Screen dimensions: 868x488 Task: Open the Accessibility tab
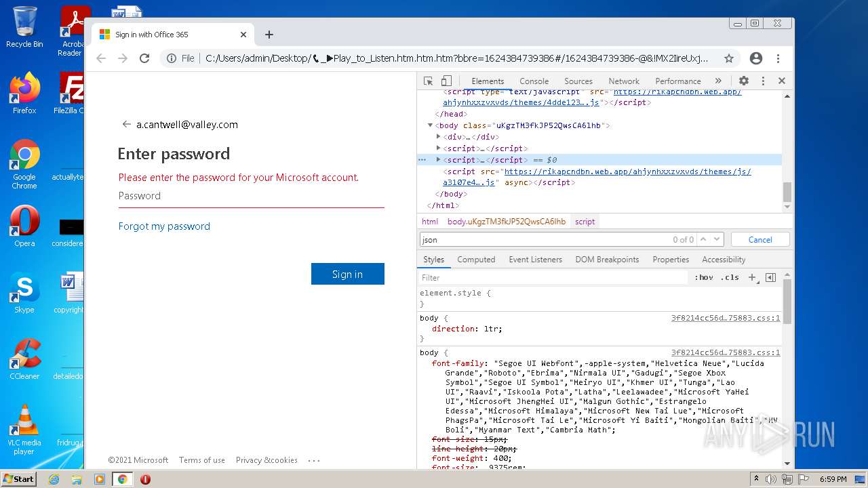724,260
